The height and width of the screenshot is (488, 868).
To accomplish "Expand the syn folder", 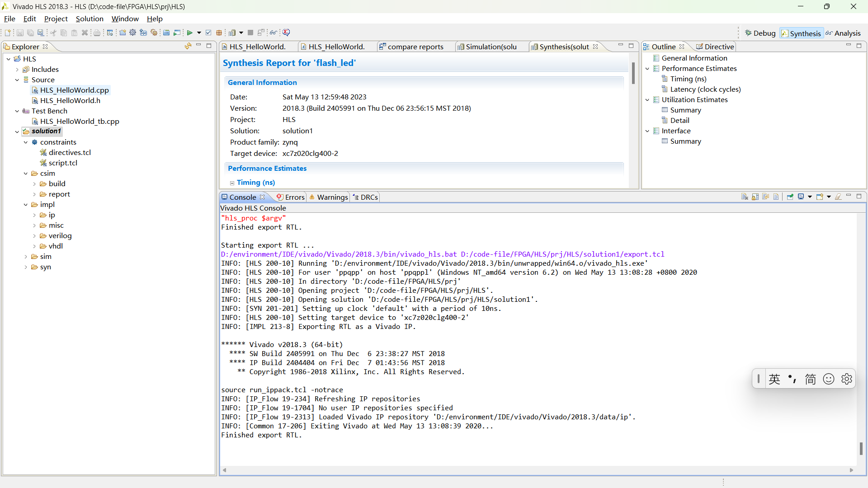I will coord(26,267).
